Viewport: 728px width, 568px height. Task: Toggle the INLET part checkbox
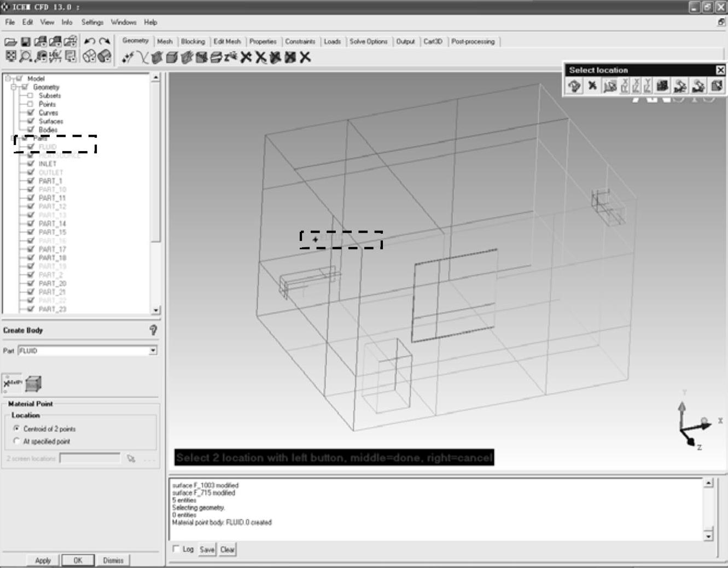[30, 164]
